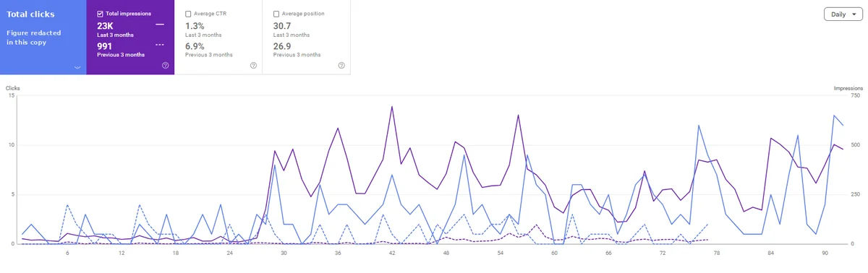Click the 250 label on Impressions axis
This screenshot has width=868, height=273.
pos(856,194)
